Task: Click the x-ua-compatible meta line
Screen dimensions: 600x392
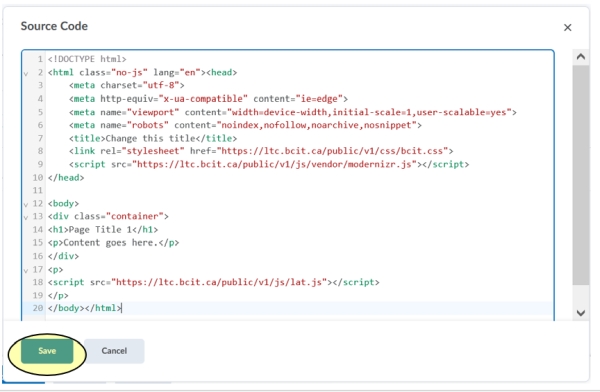Action: [x=208, y=99]
